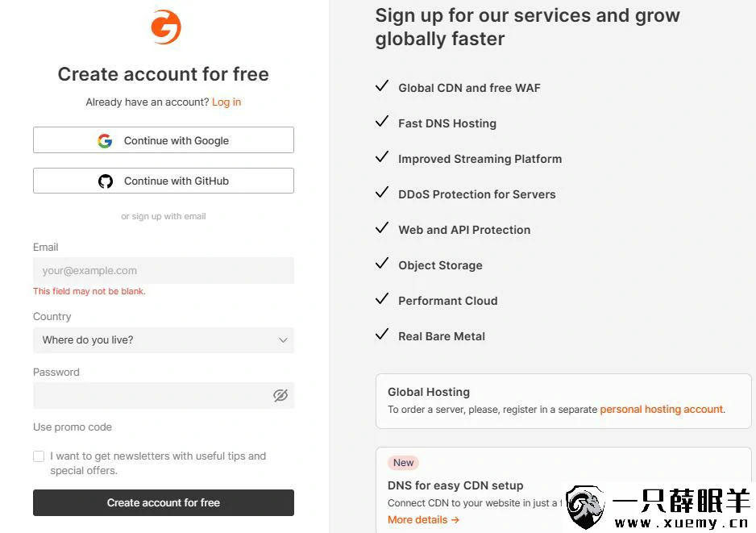Image resolution: width=756 pixels, height=533 pixels.
Task: Toggle password visibility eye icon
Action: point(280,396)
